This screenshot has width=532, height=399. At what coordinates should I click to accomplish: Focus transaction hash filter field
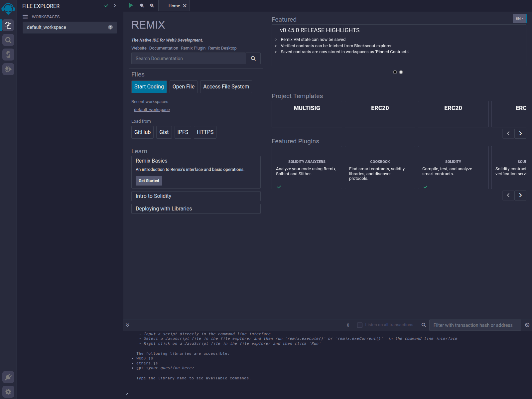[x=475, y=325]
